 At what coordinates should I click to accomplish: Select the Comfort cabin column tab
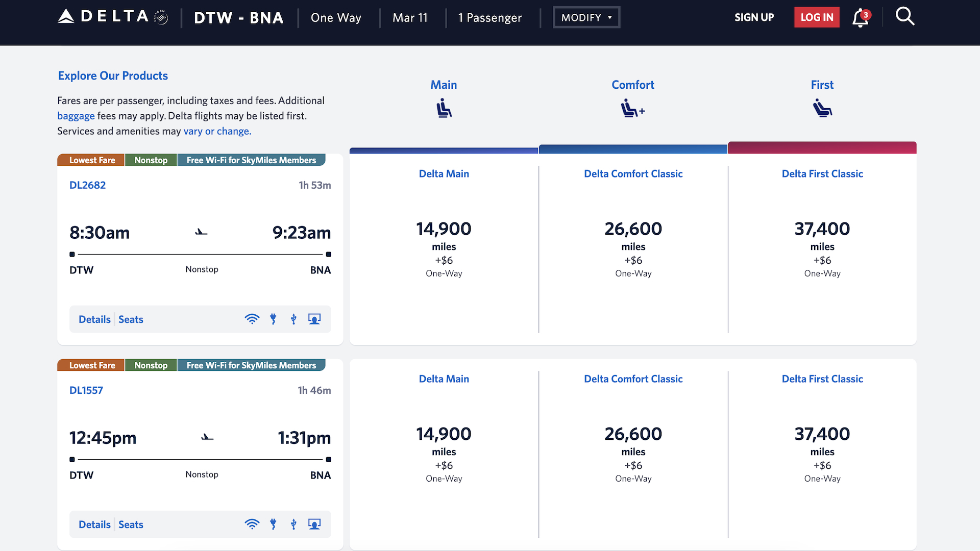point(633,85)
